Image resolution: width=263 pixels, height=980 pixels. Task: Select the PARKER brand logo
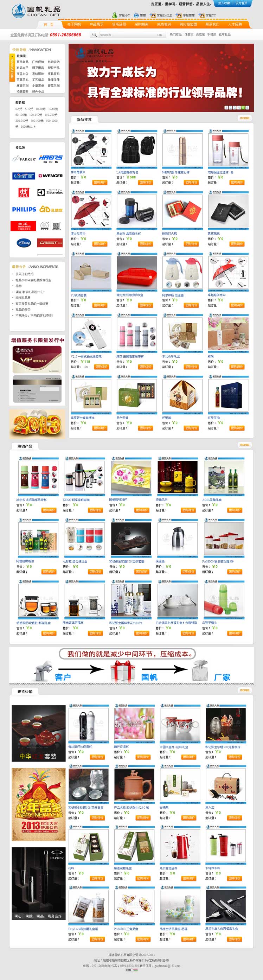tap(24, 159)
